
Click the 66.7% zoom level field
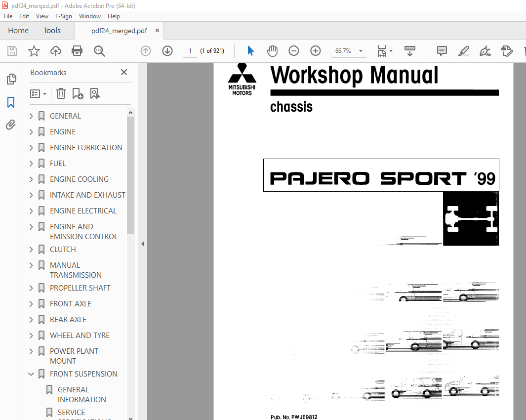pyautogui.click(x=343, y=51)
